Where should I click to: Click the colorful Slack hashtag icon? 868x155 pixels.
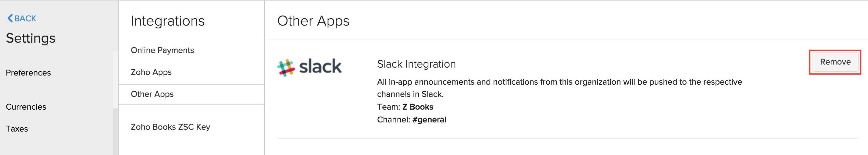click(x=286, y=68)
